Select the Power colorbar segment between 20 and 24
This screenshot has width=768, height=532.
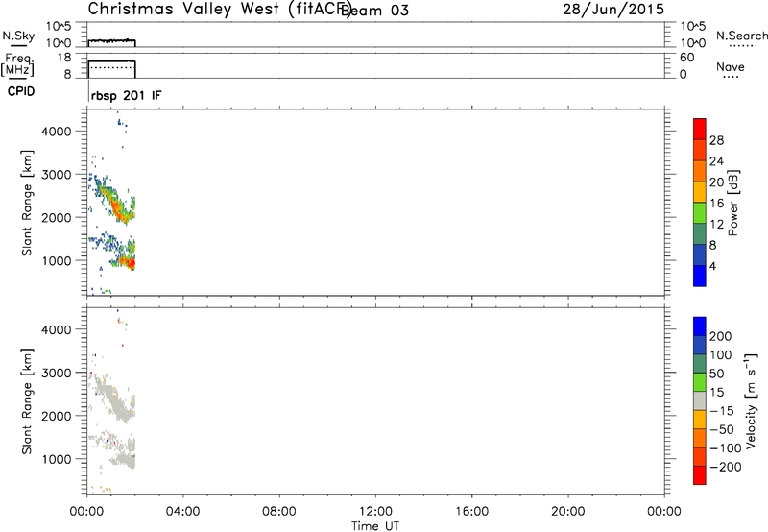[x=700, y=172]
